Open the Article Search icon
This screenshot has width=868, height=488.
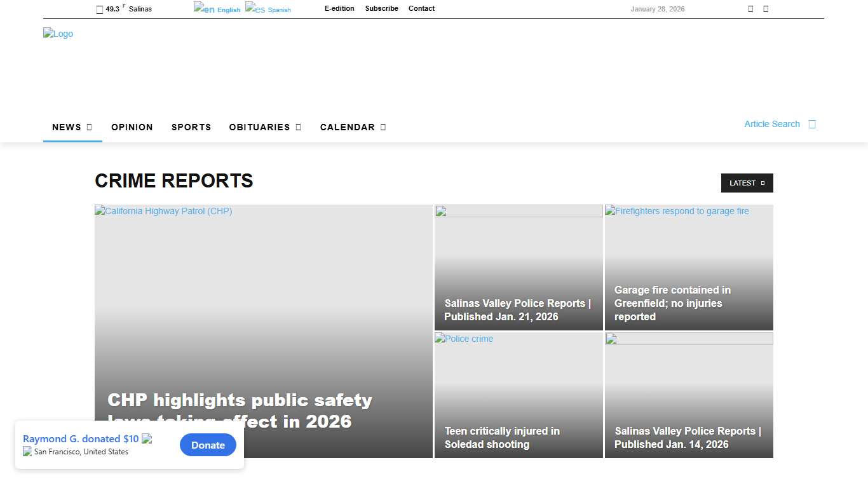[811, 125]
